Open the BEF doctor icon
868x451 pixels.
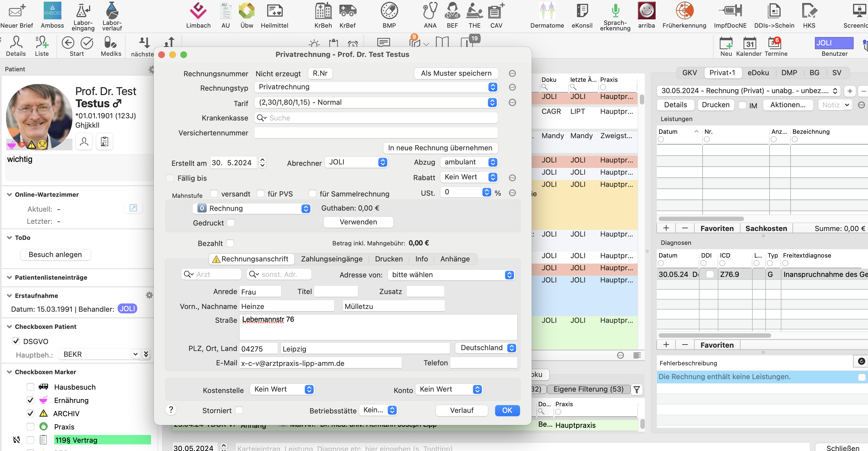click(x=452, y=15)
